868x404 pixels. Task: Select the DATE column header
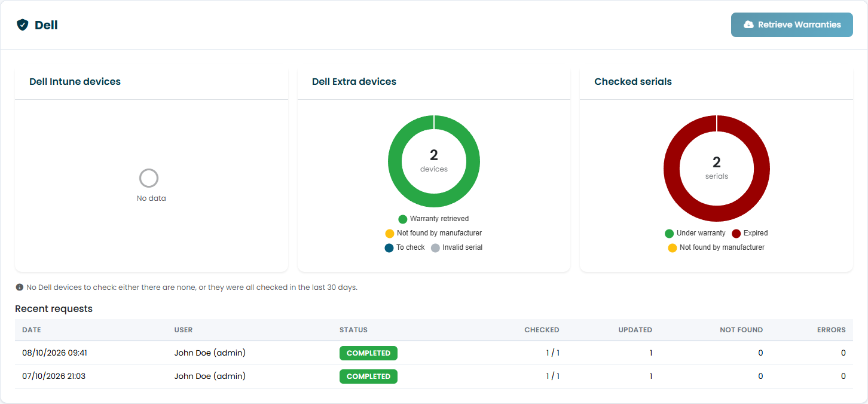coord(32,330)
